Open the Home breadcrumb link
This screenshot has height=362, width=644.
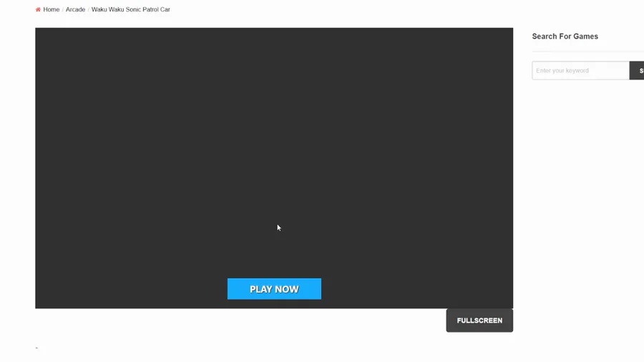pos(52,9)
